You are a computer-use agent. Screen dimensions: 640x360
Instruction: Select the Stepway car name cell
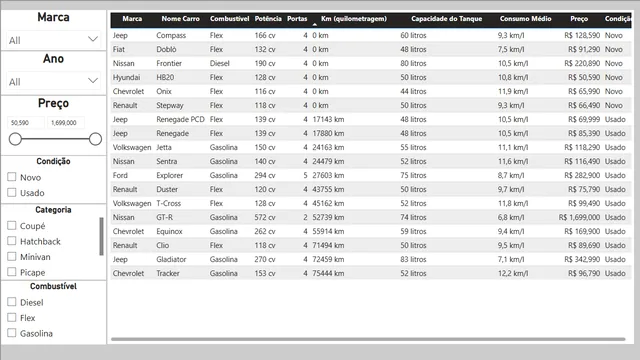[170, 105]
